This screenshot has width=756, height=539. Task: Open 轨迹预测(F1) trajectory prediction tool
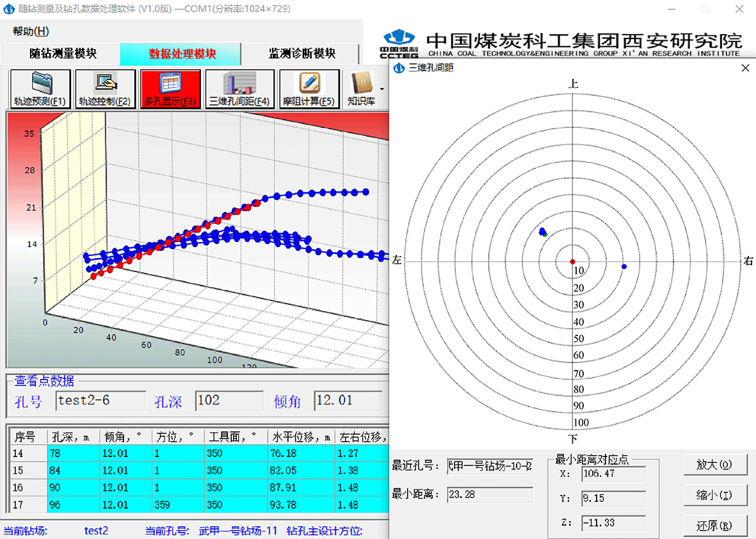[x=40, y=89]
